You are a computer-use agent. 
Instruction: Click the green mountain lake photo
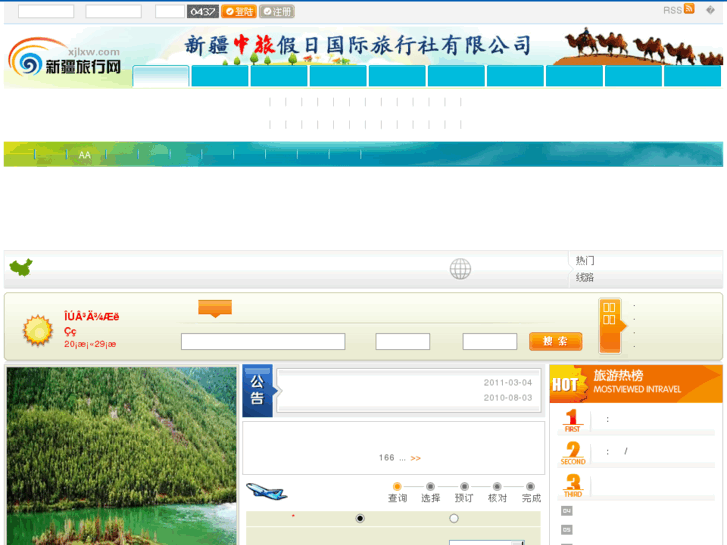121,456
